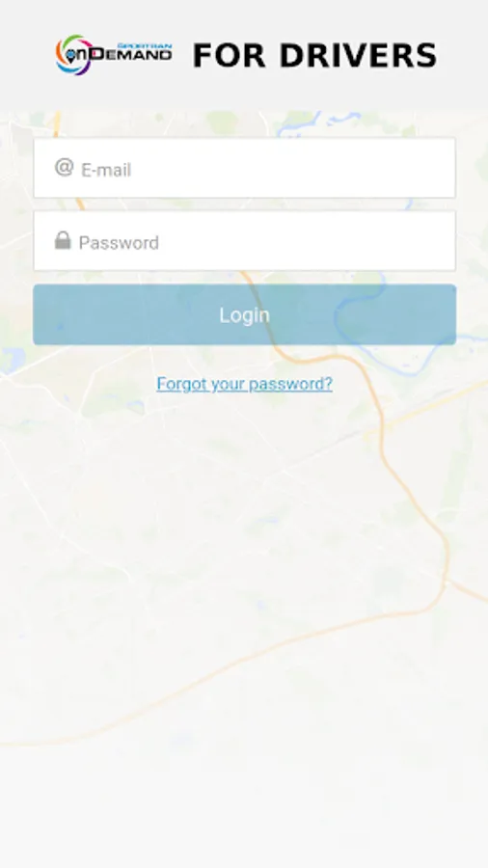488x868 pixels.
Task: Click the empty faded map area below the link
Action: 243,554
